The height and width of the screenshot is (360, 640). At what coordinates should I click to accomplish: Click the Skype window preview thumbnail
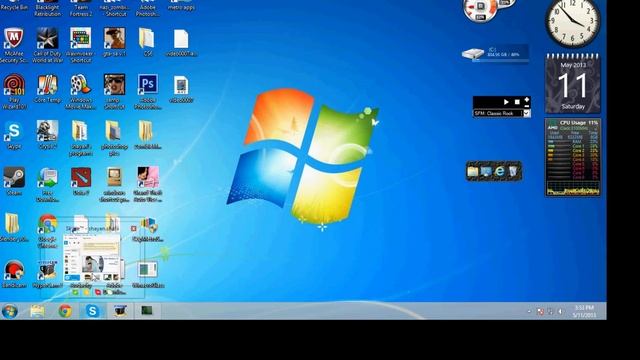click(x=92, y=258)
